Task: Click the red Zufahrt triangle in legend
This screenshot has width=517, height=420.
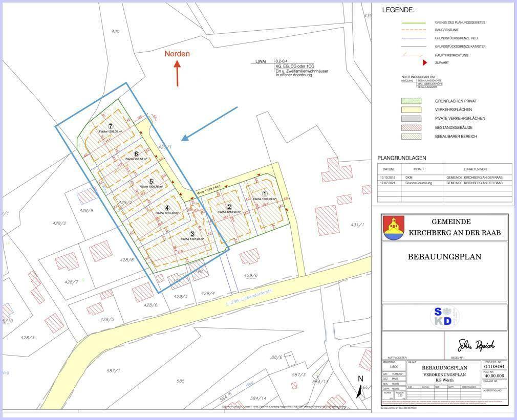Action: (425, 62)
